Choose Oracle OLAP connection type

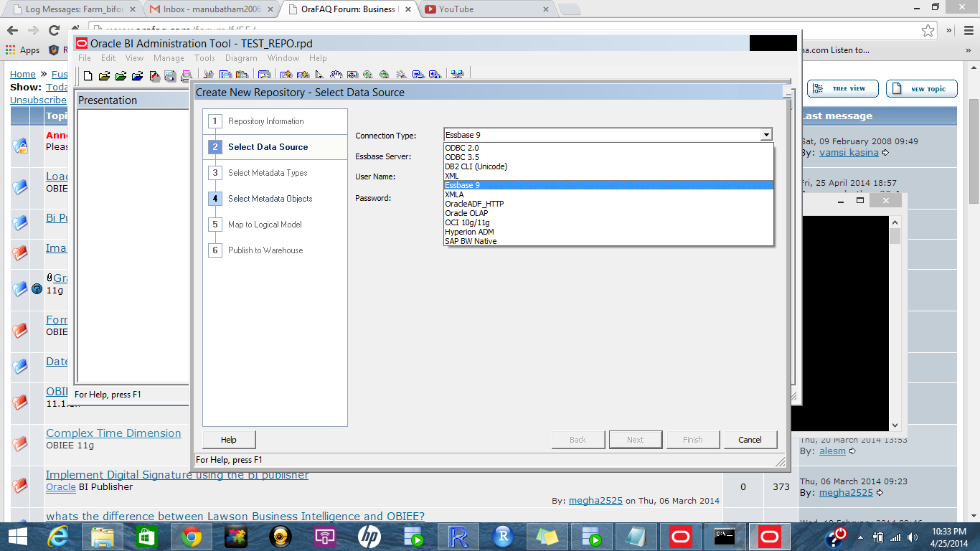point(608,213)
